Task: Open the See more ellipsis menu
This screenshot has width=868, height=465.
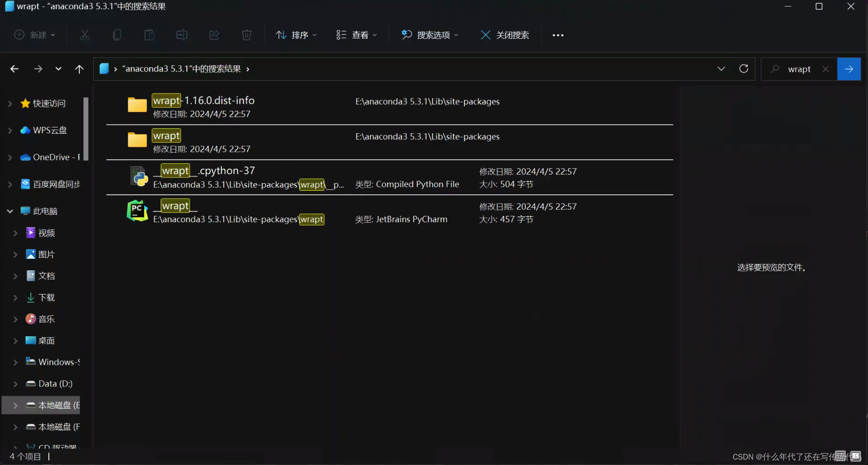Action: click(558, 35)
